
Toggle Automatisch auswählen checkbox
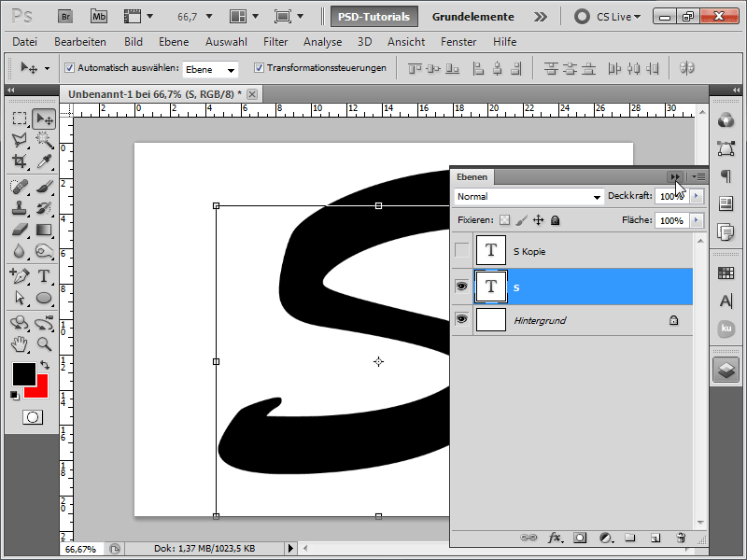[x=69, y=67]
